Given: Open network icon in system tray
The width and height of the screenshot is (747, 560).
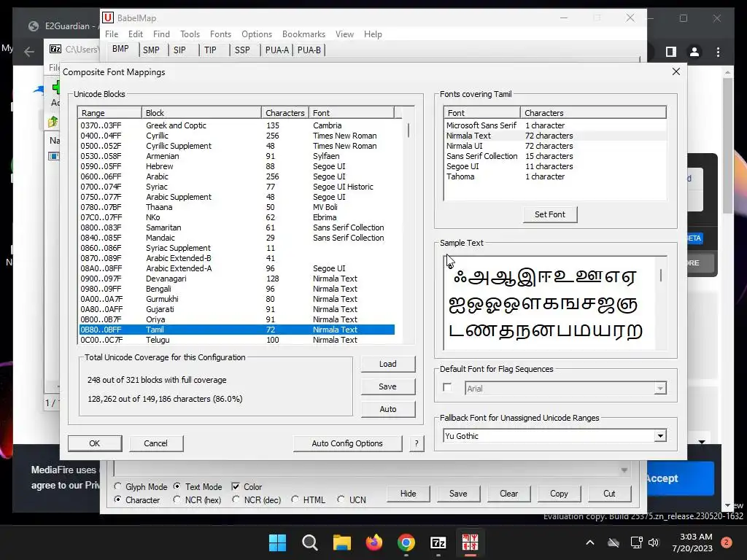Looking at the screenshot, I should [x=636, y=542].
